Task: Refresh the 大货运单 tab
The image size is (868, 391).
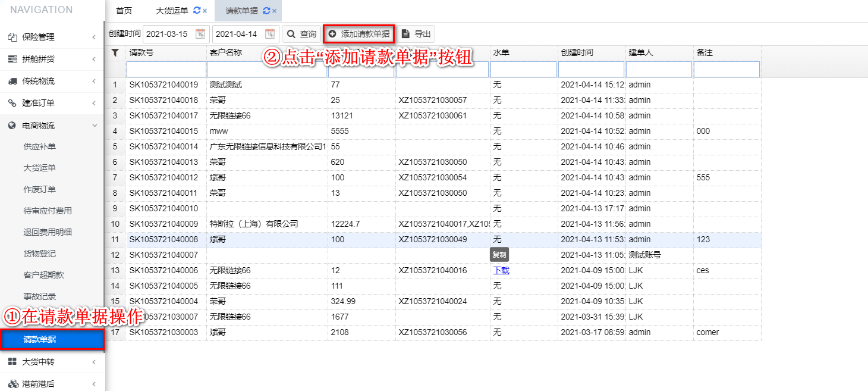Action: pos(197,11)
